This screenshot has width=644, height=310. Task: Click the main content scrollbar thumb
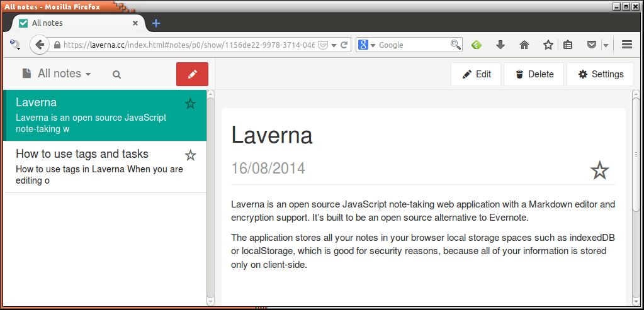(636, 155)
